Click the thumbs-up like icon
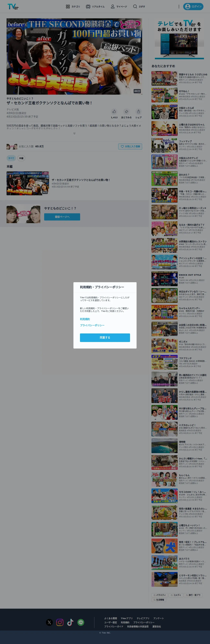Screen dimensions: 210x644 pyautogui.click(x=114, y=111)
